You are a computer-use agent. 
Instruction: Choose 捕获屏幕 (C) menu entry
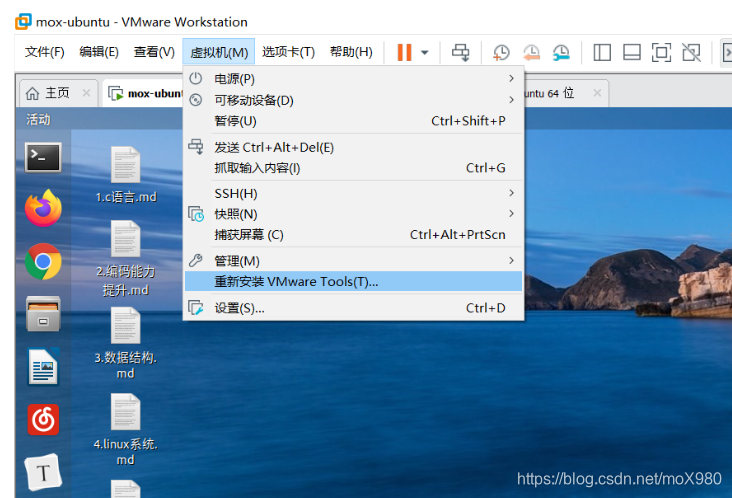coord(353,235)
